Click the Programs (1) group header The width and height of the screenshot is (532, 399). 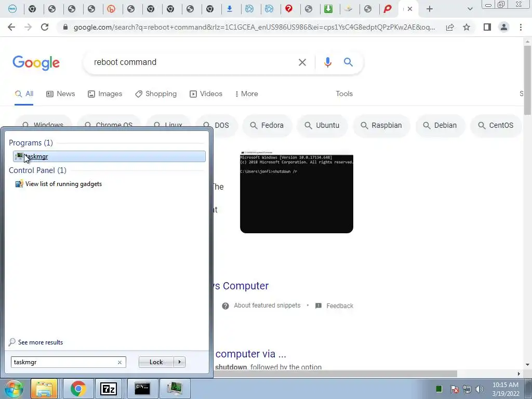click(x=31, y=143)
